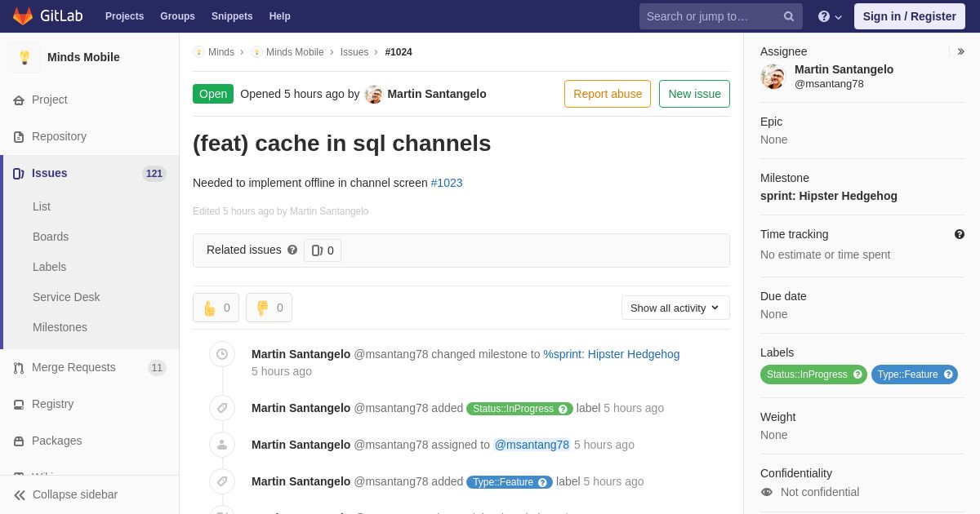Image resolution: width=980 pixels, height=514 pixels.
Task: Click the Issues breadcrumb link
Action: click(354, 52)
